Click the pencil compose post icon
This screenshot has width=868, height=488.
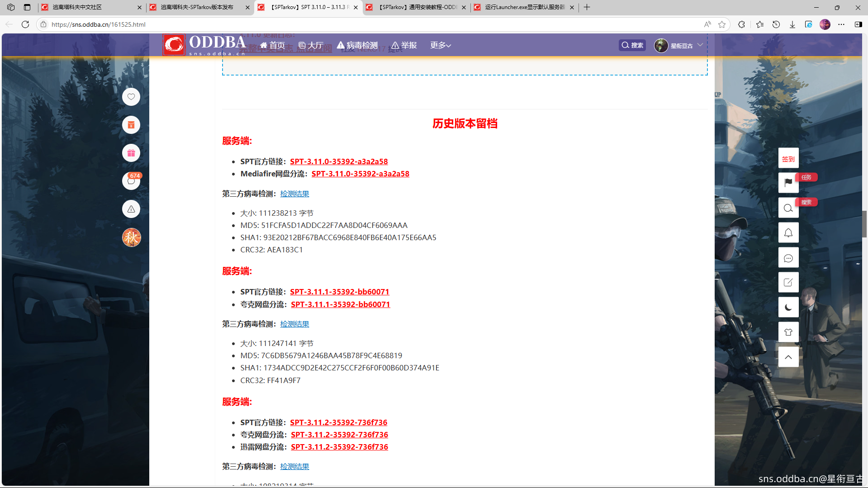click(788, 283)
